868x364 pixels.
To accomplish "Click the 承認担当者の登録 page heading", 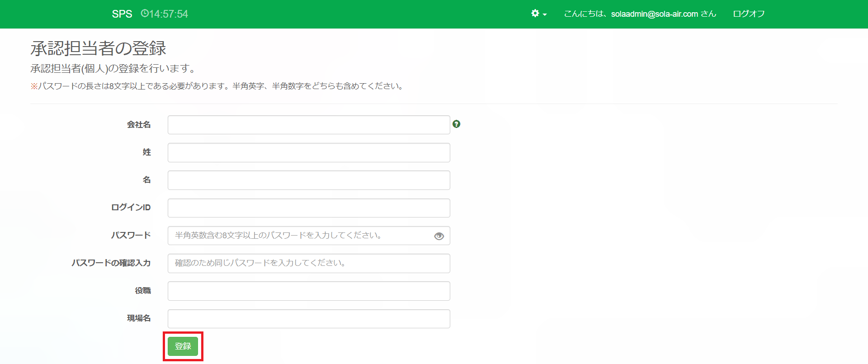I will click(x=98, y=48).
